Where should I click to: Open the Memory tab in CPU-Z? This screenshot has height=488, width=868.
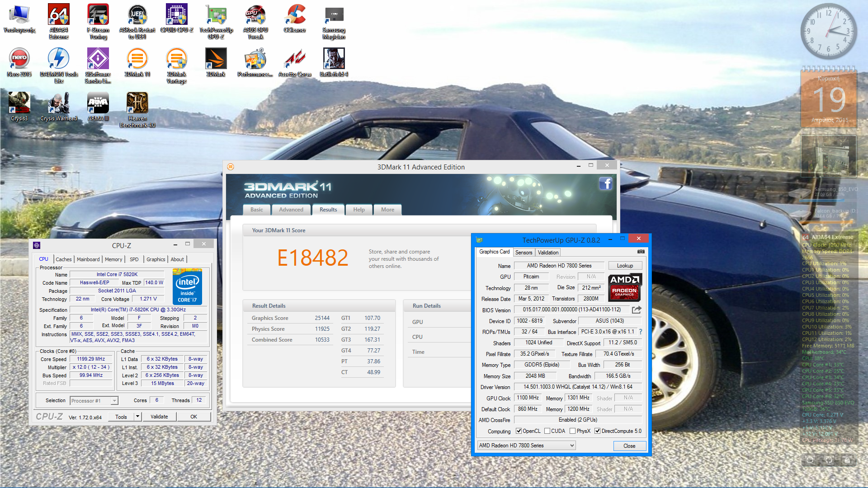click(x=113, y=259)
